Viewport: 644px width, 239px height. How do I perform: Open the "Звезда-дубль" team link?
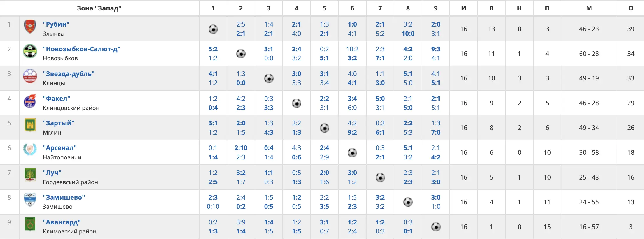(69, 74)
